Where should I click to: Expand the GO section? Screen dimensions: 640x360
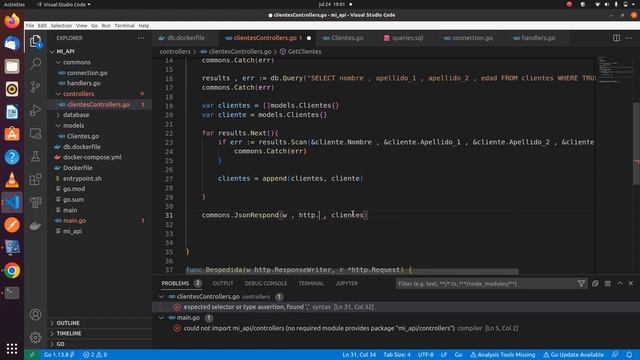tap(100, 344)
